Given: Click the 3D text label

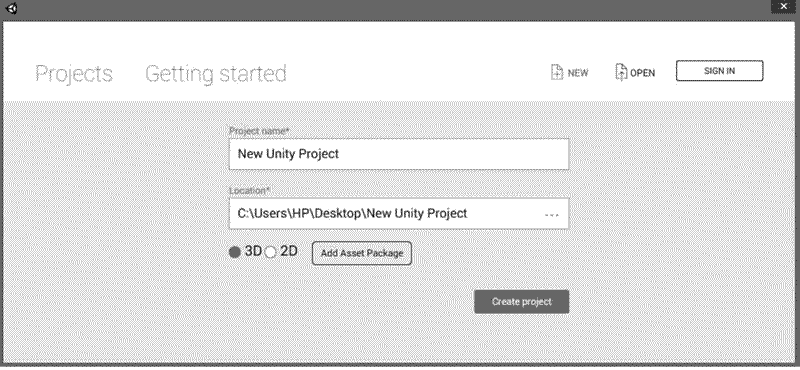Looking at the screenshot, I should (253, 251).
